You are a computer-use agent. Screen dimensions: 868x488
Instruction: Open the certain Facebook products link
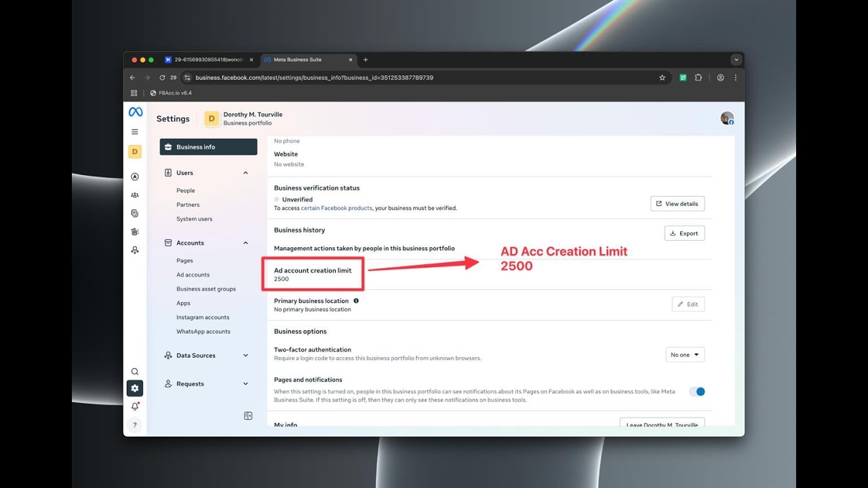(336, 208)
